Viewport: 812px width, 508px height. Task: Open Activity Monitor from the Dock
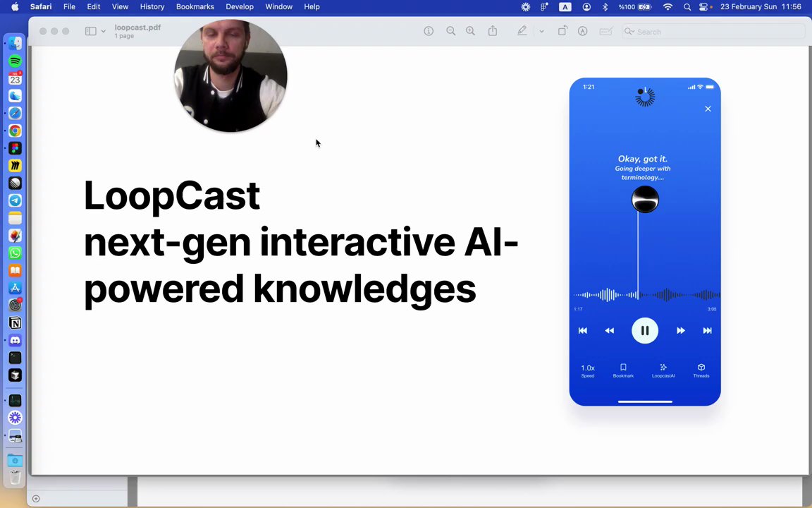pos(15,400)
